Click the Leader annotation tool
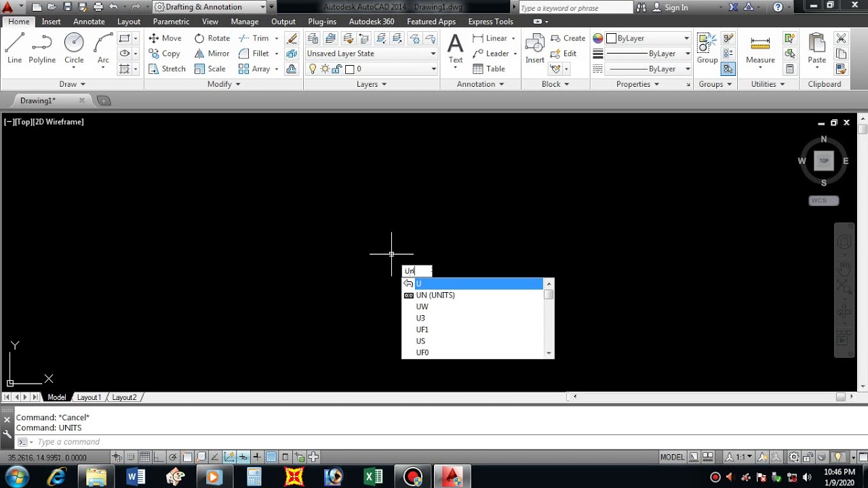 click(490, 54)
